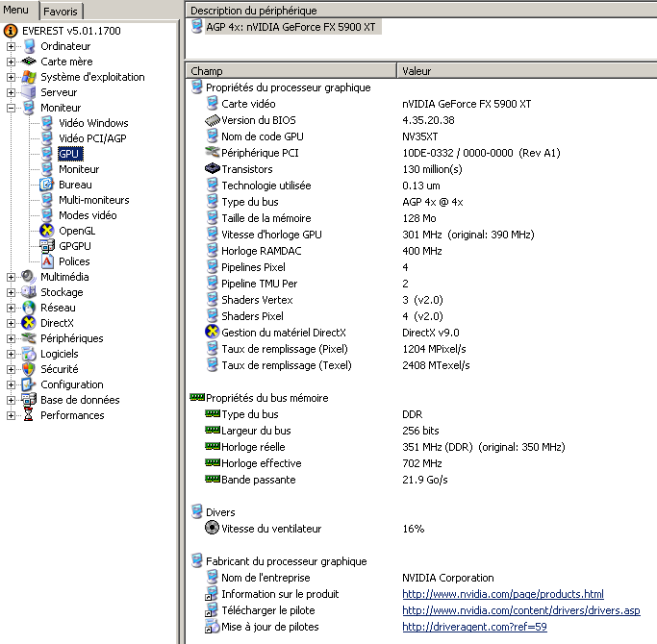Image resolution: width=657 pixels, height=644 pixels.
Task: Expand the Périphériques node
Action: [11, 338]
